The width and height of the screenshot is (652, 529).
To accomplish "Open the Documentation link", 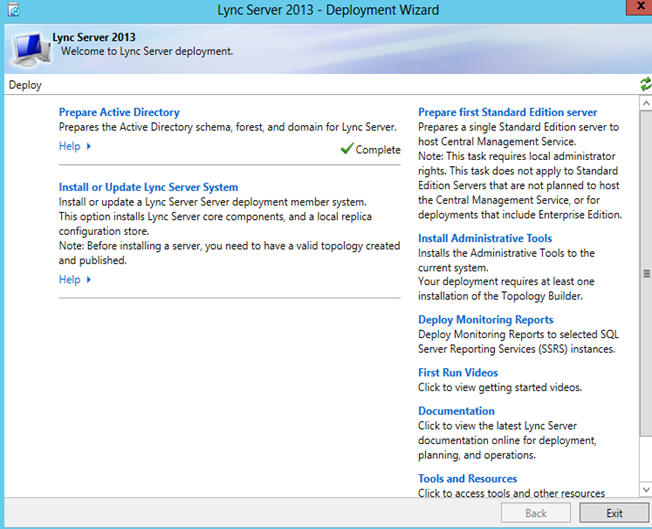I will pyautogui.click(x=456, y=411).
